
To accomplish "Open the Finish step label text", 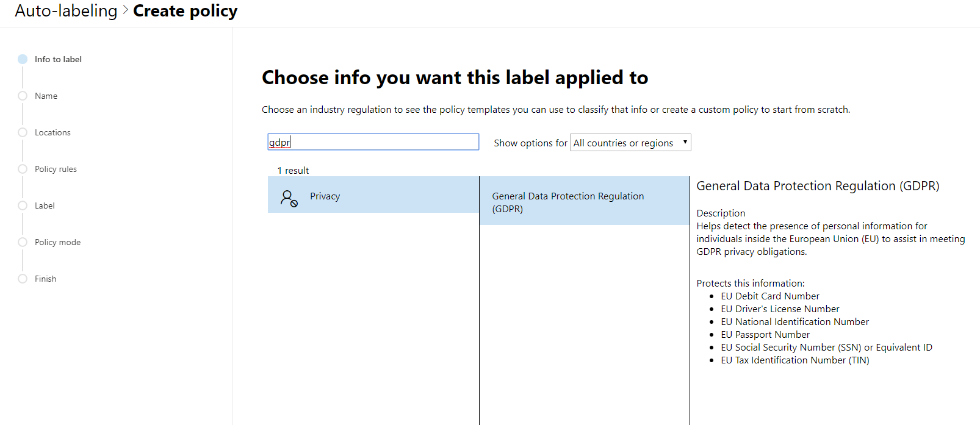I will (x=45, y=279).
